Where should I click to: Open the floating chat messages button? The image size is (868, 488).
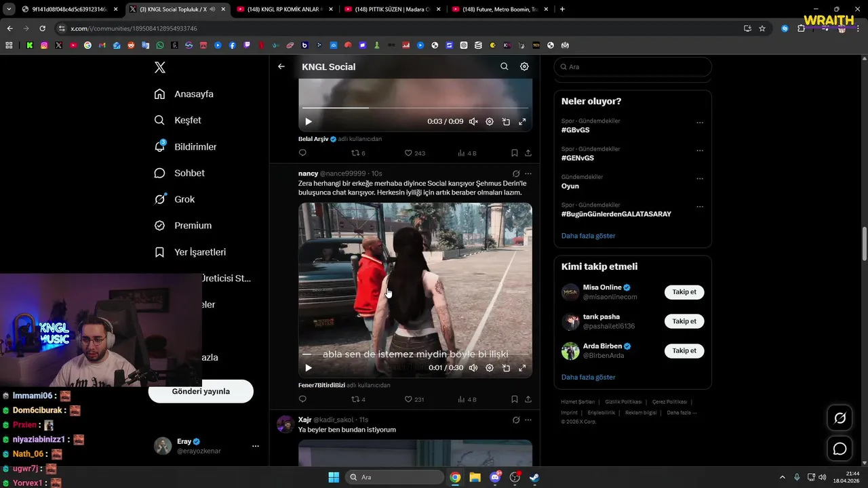[x=840, y=449]
